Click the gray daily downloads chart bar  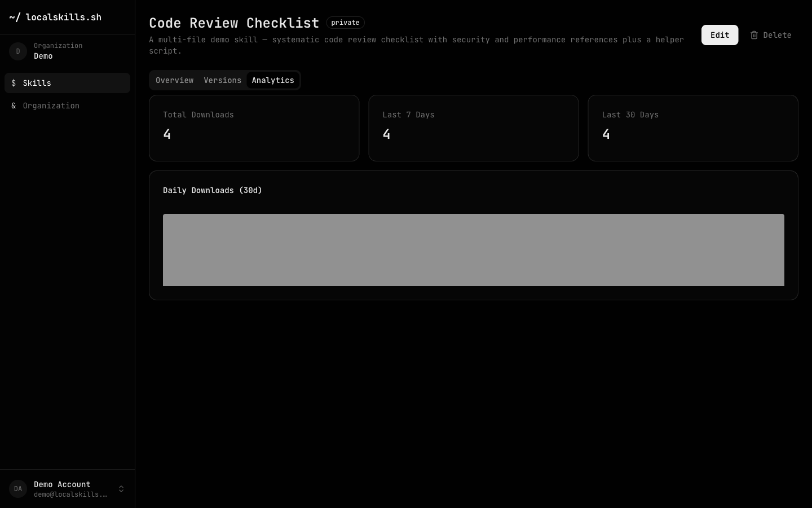[x=474, y=250]
